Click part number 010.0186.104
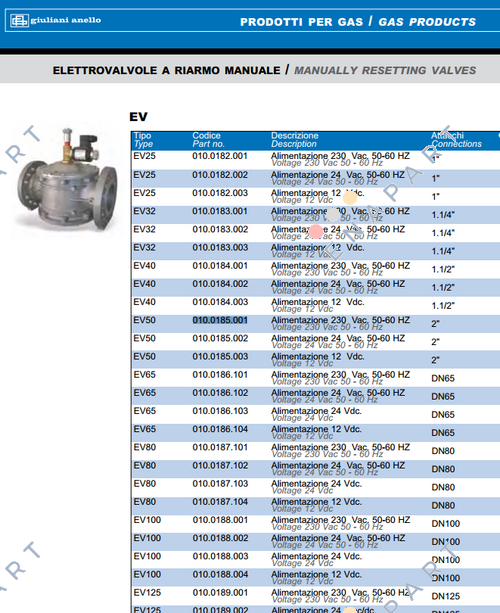Image resolution: width=500 pixels, height=613 pixels. [220, 429]
